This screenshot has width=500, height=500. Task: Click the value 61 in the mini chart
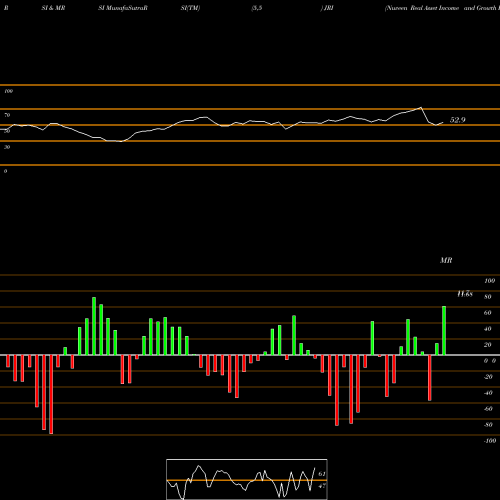pyautogui.click(x=322, y=474)
